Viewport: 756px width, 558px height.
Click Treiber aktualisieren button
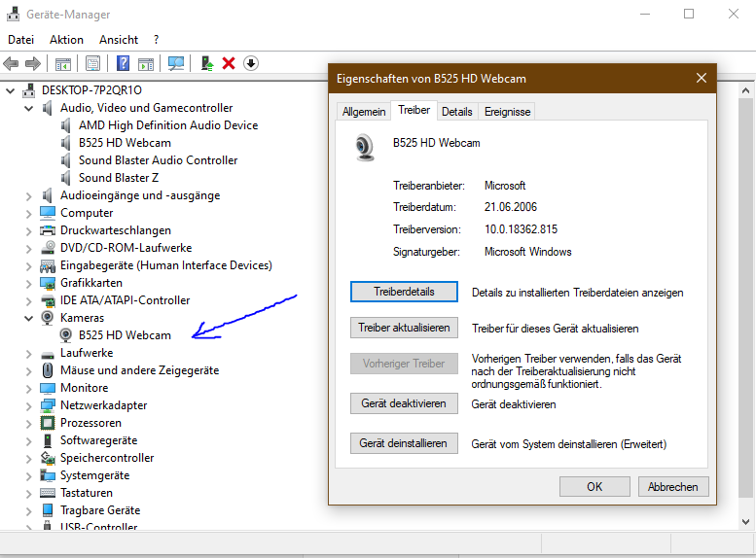[x=404, y=328]
